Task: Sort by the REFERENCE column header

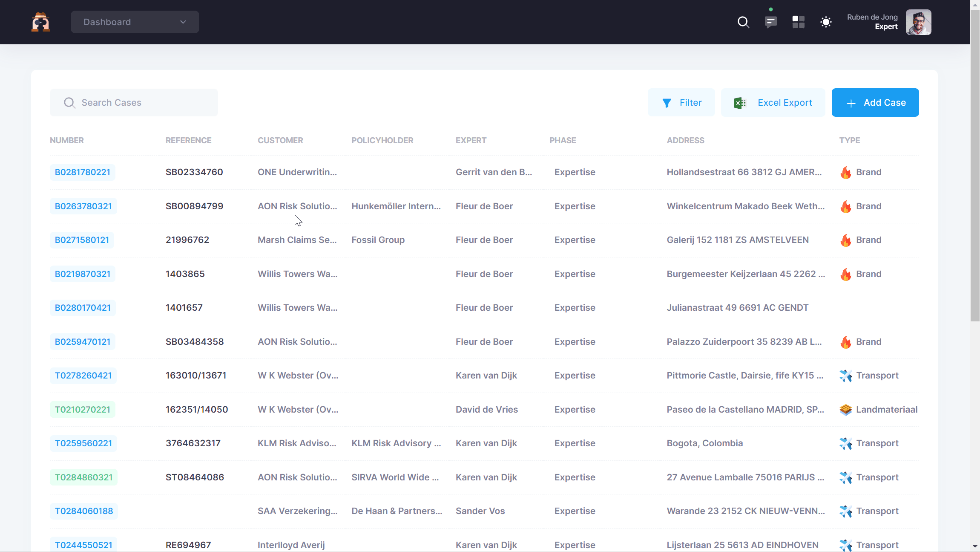Action: pyautogui.click(x=188, y=140)
